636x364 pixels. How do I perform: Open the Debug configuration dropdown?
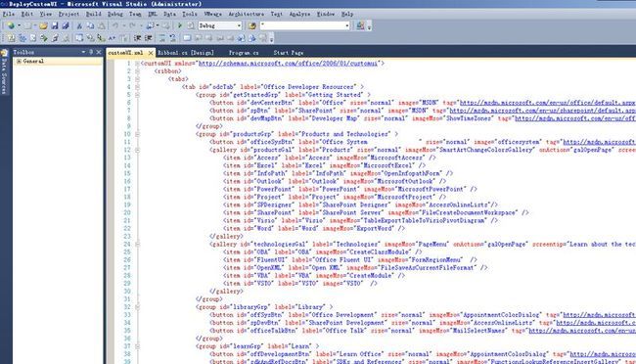(x=220, y=25)
